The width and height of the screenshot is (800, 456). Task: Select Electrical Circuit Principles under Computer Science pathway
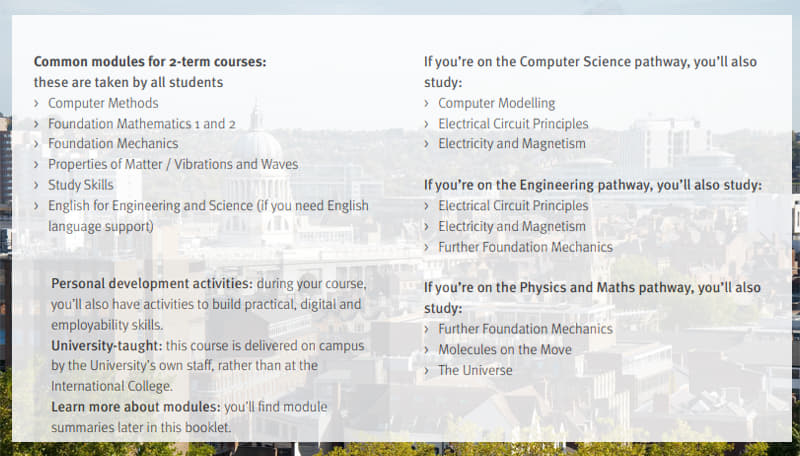[513, 124]
